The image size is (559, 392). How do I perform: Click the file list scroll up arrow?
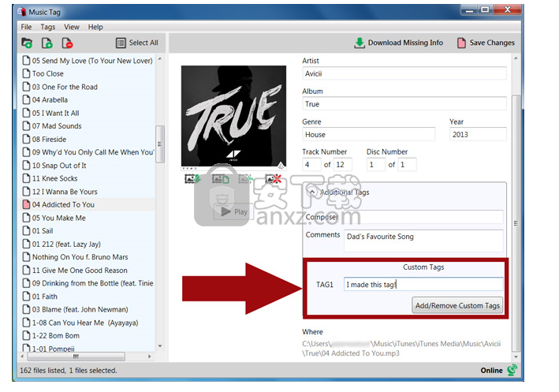[160, 59]
